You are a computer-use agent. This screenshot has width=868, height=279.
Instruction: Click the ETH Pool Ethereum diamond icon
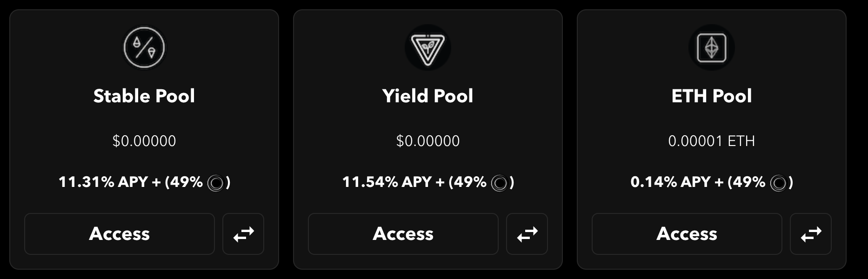tap(711, 47)
